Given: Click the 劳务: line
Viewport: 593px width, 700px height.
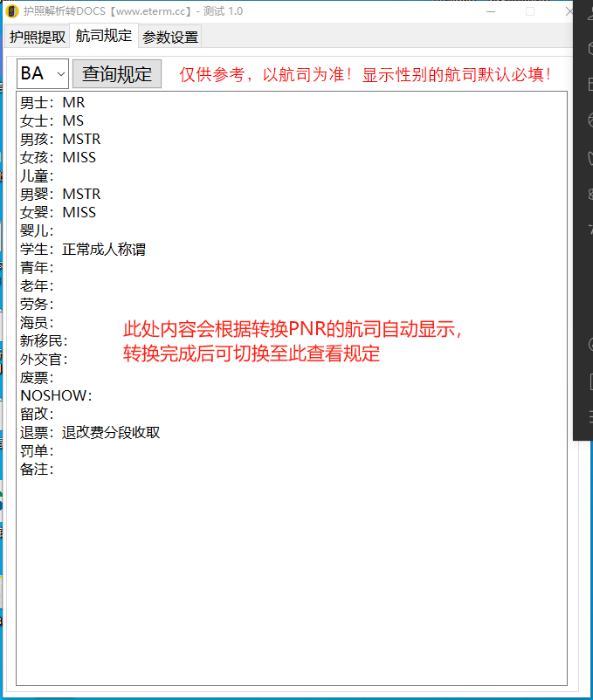Looking at the screenshot, I should coord(37,304).
